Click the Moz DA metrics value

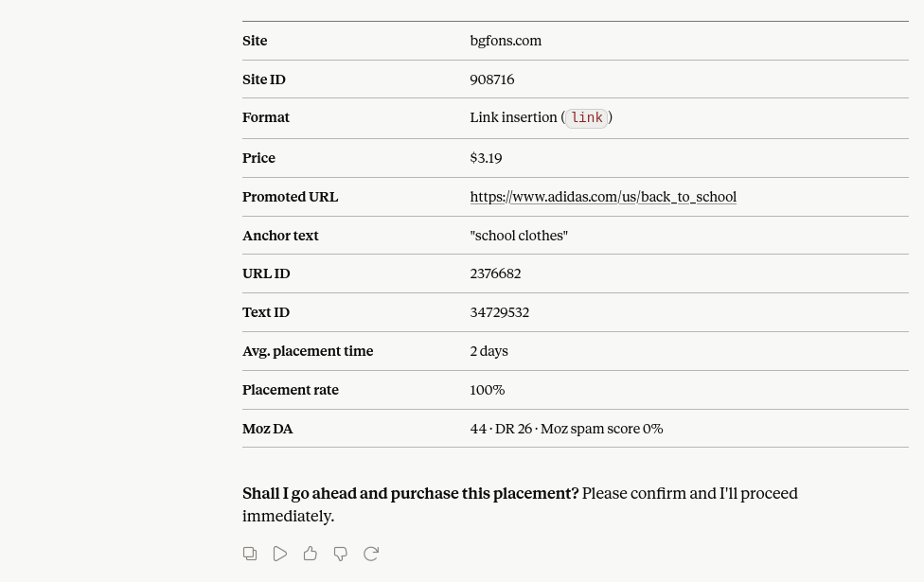[566, 429]
